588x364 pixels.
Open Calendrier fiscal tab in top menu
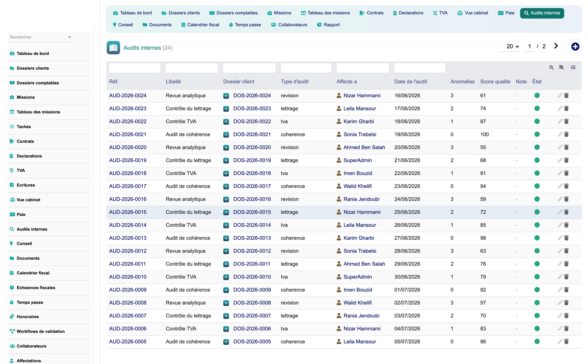click(200, 25)
